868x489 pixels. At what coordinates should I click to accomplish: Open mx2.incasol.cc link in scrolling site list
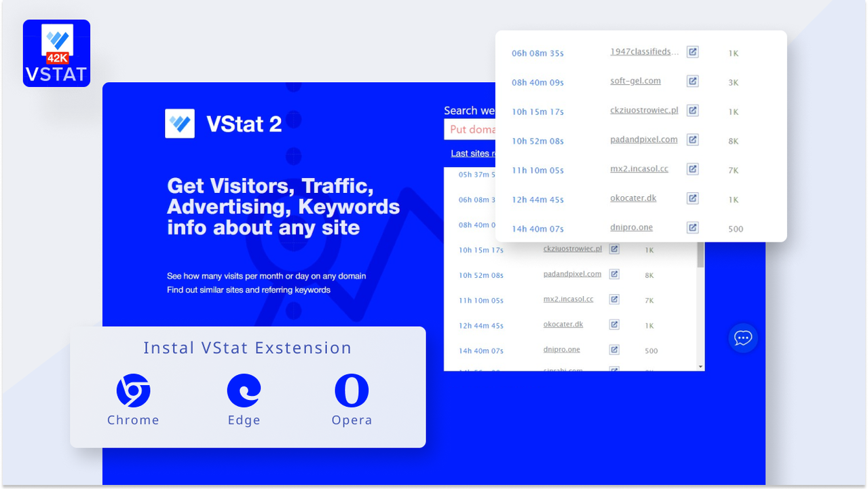click(568, 299)
